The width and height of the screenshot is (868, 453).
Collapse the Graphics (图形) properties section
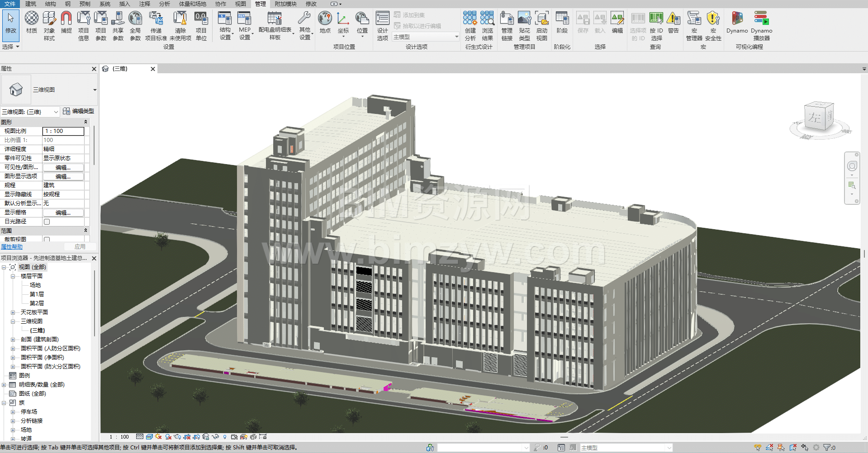85,122
